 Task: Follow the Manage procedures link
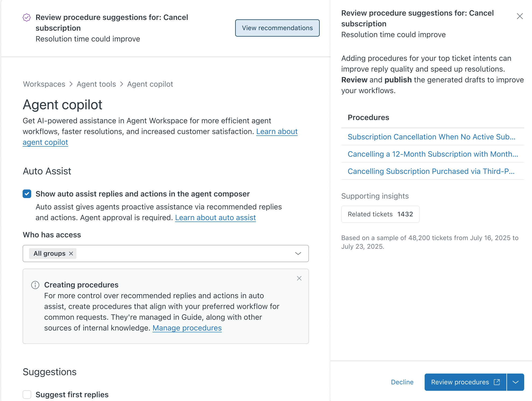187,328
